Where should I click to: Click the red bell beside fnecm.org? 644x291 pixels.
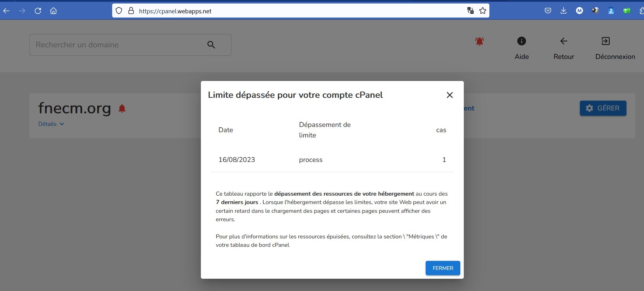[x=122, y=108]
